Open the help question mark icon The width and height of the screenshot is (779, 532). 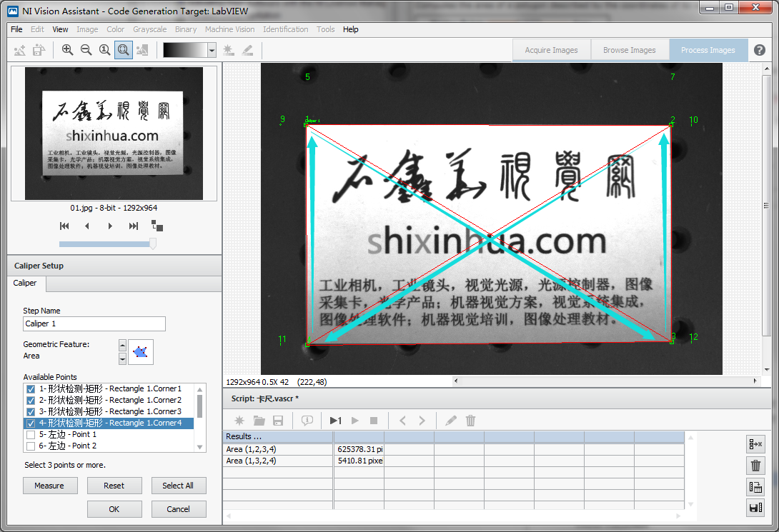(759, 49)
